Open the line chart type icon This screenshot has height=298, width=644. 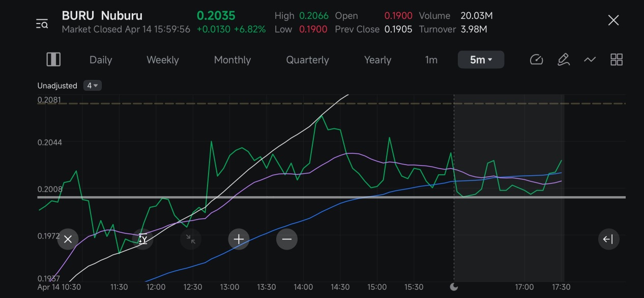590,60
